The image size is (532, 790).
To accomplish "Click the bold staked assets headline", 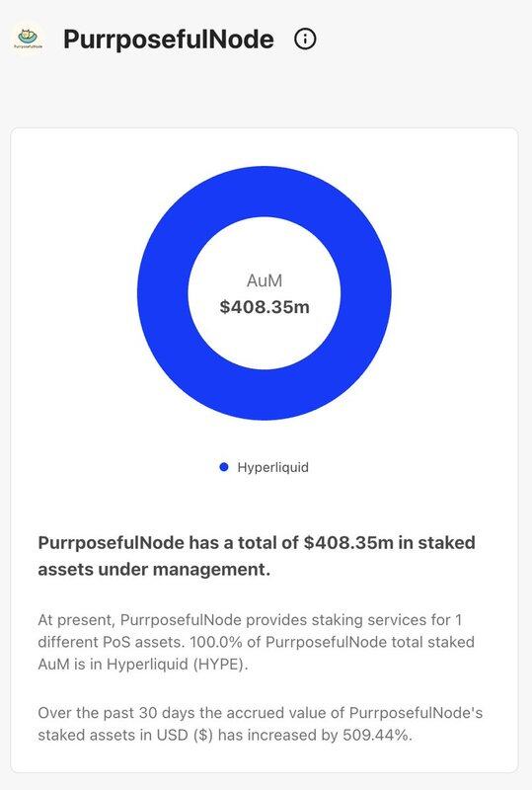I will pyautogui.click(x=257, y=556).
